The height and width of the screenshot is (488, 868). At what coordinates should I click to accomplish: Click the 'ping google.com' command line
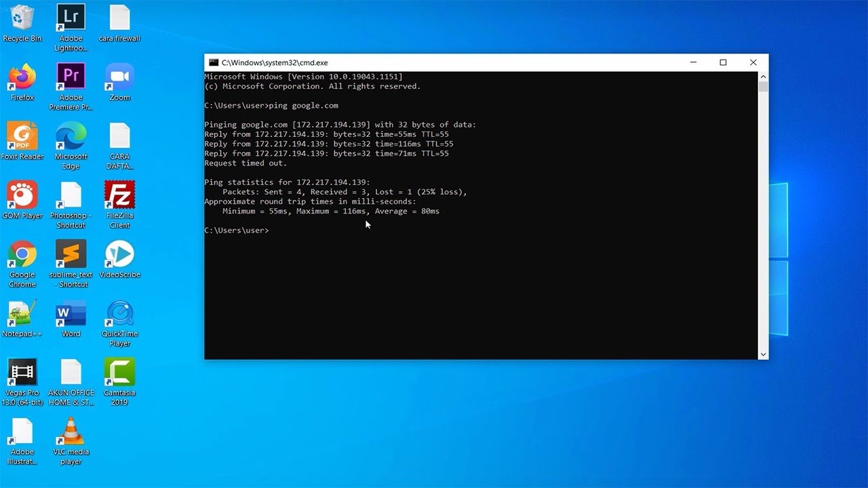coord(271,106)
